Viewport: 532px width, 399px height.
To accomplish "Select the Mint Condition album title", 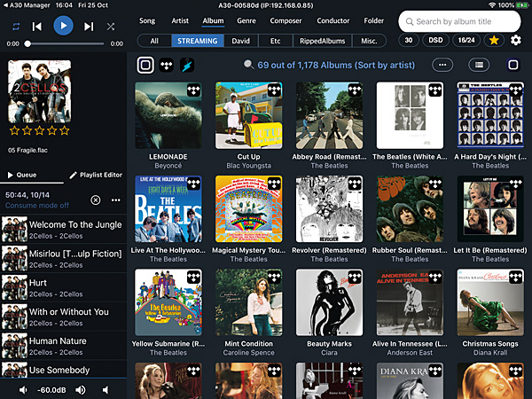I will click(248, 344).
